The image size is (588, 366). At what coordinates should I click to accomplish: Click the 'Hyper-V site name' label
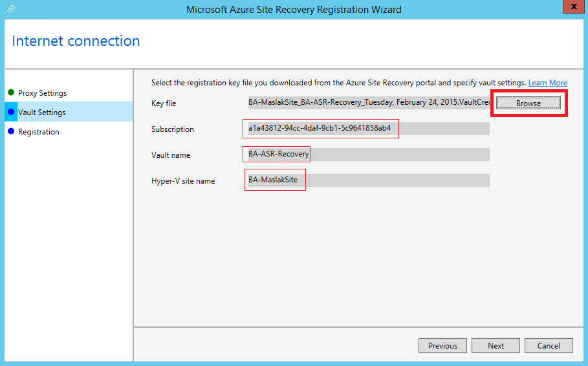(x=183, y=181)
